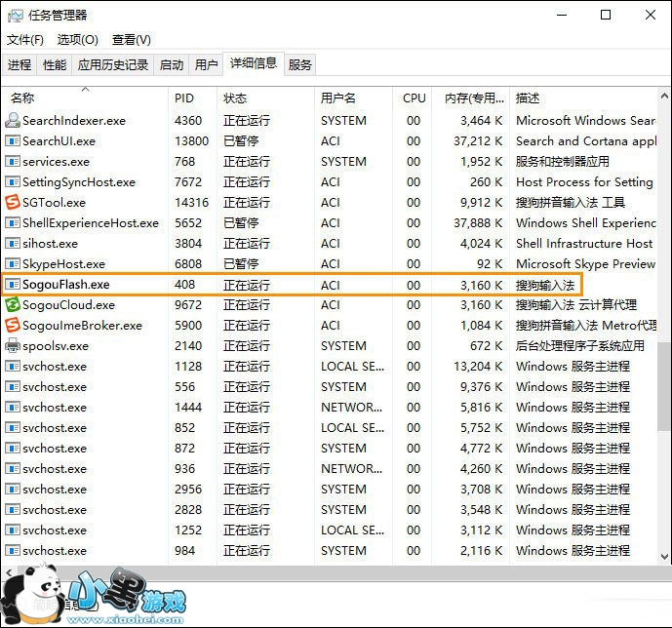Click icon of svchost.exe PID 2956

click(x=13, y=490)
